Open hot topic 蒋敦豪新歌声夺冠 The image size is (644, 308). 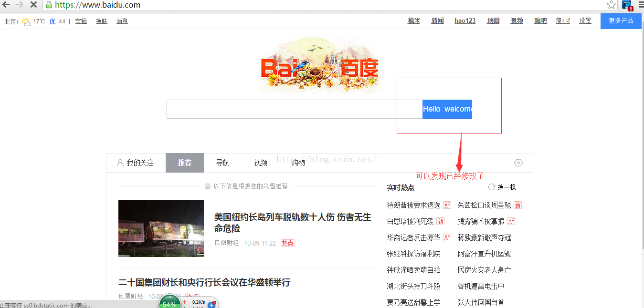click(484, 237)
